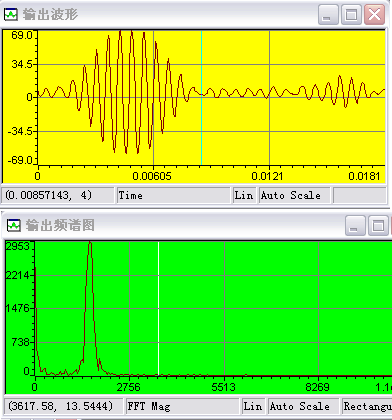Maximize the 输出频谱图 window
Viewport: 392px width, 420px height.
378,226
